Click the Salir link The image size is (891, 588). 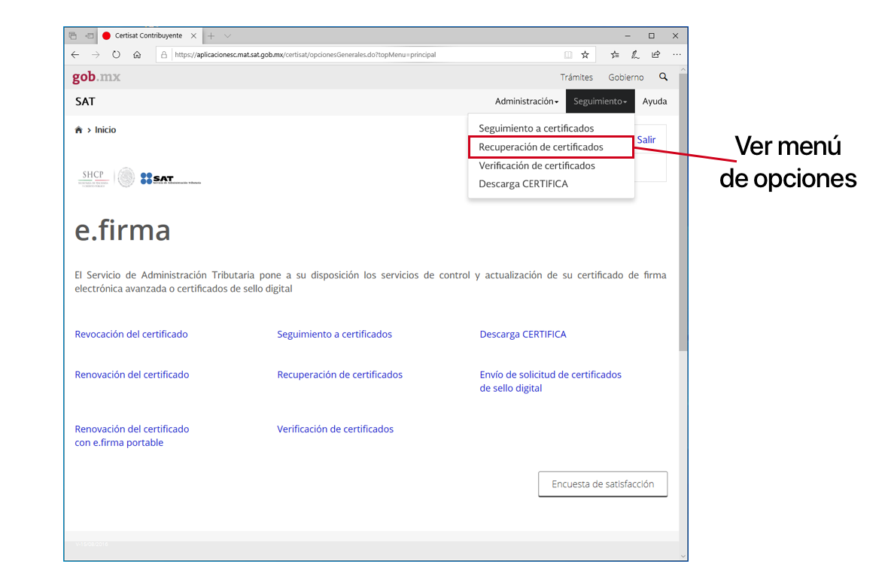(x=646, y=140)
